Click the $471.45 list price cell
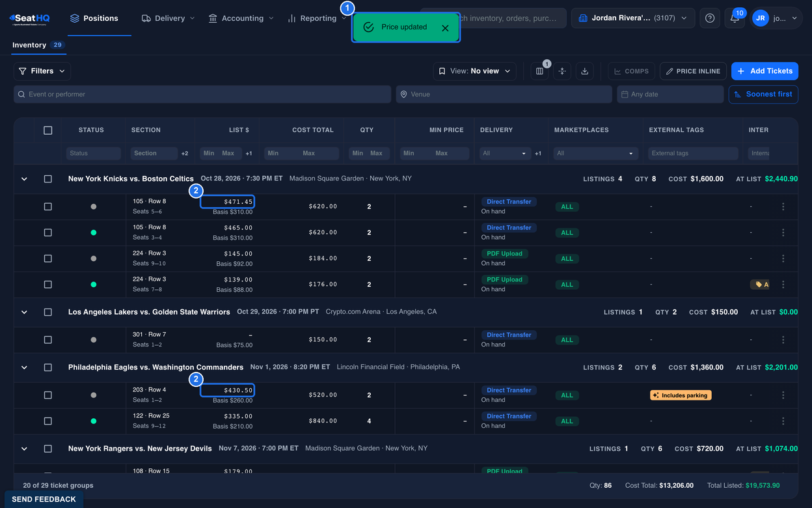Viewport: 812px width, 508px height. [x=227, y=202]
